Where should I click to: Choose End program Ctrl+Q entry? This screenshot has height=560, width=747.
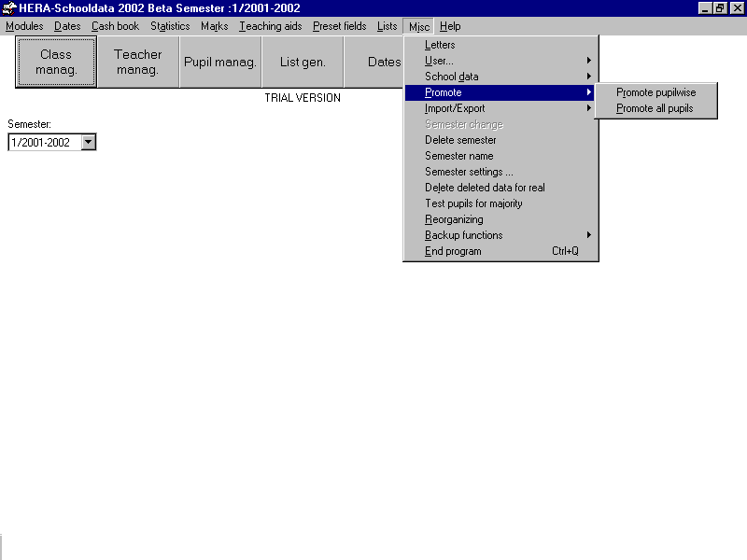click(500, 251)
